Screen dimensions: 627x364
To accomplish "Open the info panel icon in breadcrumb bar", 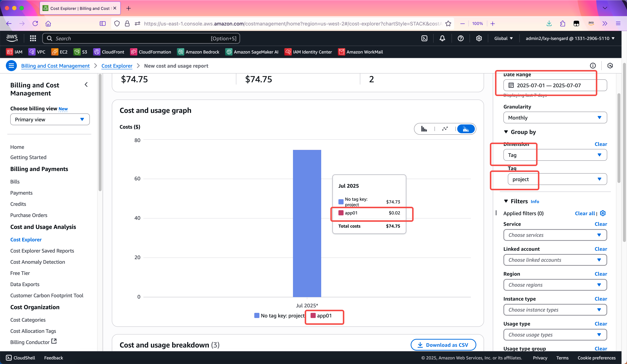I will (x=593, y=66).
